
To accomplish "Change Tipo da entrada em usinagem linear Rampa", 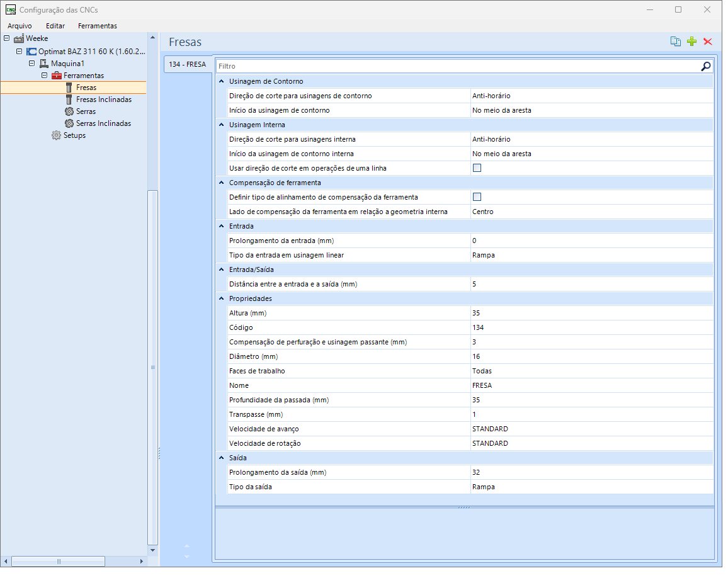I will (592, 256).
